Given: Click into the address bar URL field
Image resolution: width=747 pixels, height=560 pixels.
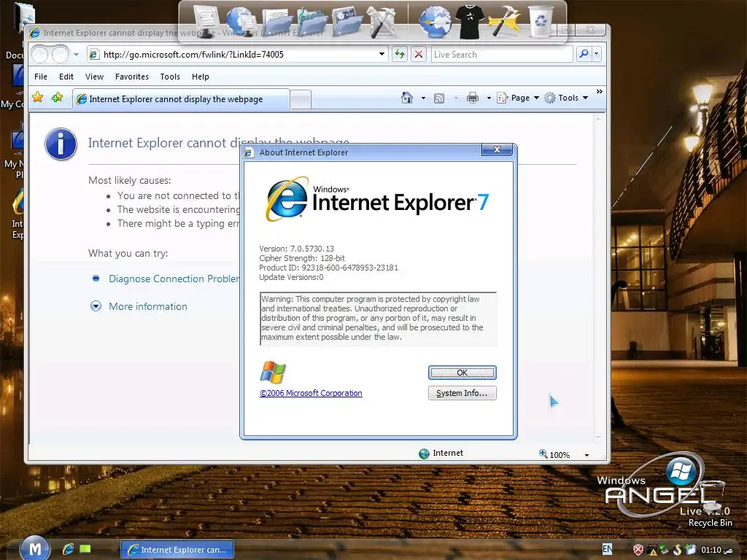Looking at the screenshot, I should point(237,54).
